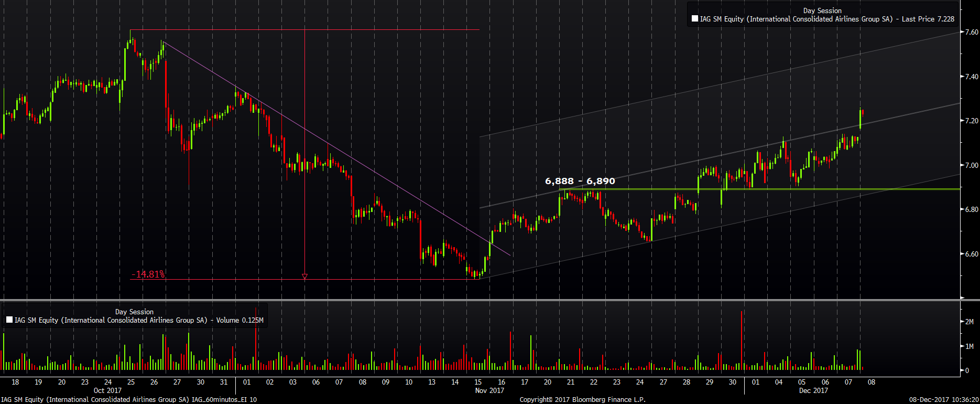This screenshot has width=980, height=404.
Task: Click the date label 22 on the time axis
Action: (x=594, y=382)
